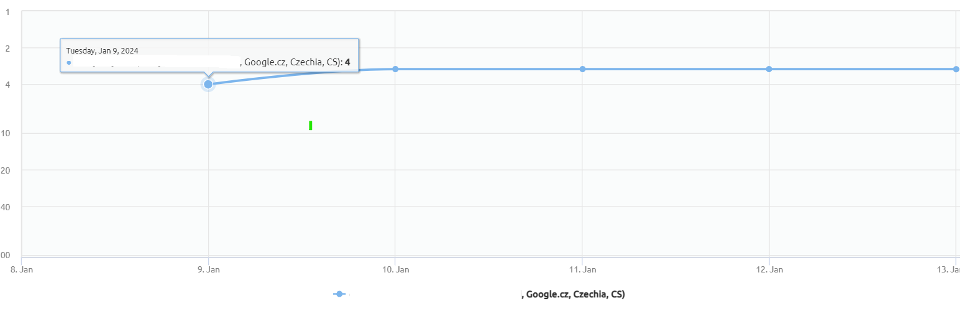Click the small green marker in chart
This screenshot has width=980, height=321.
click(x=310, y=126)
